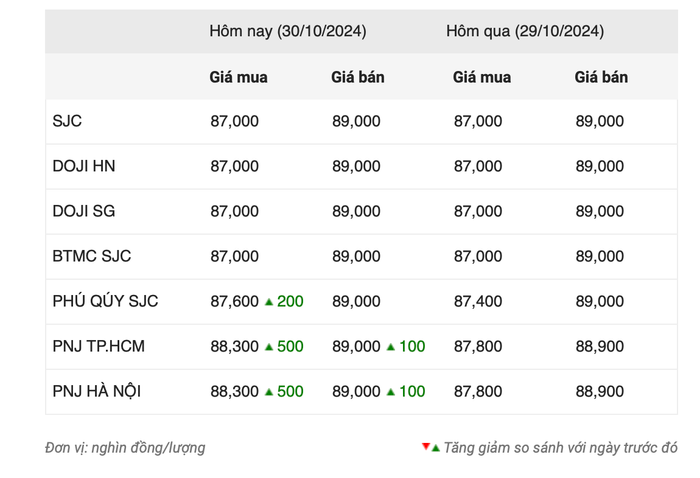The width and height of the screenshot is (700, 478).
Task: Select the 'Hôm nay (30/10/2024)' column header
Action: click(x=287, y=31)
